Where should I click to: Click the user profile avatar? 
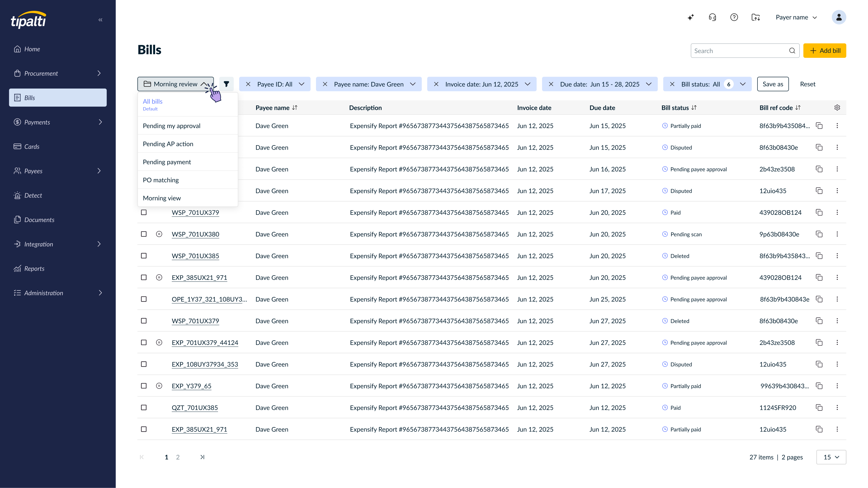click(x=839, y=17)
